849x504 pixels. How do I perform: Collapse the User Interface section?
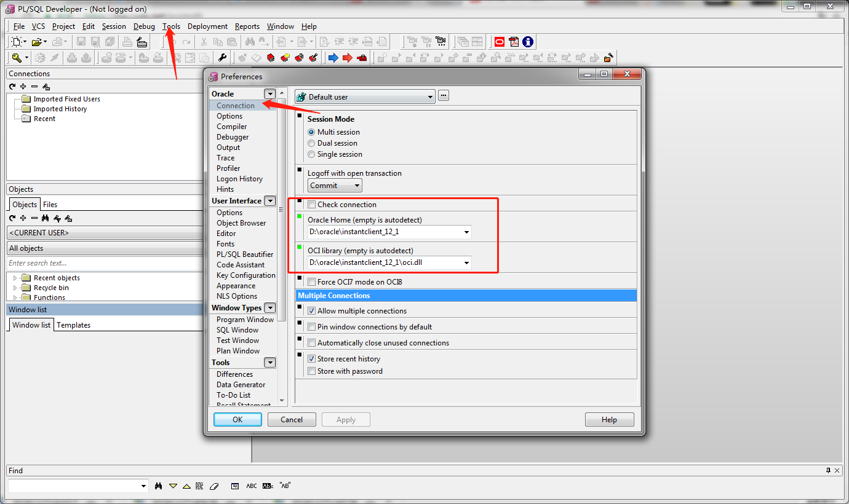pyautogui.click(x=269, y=201)
